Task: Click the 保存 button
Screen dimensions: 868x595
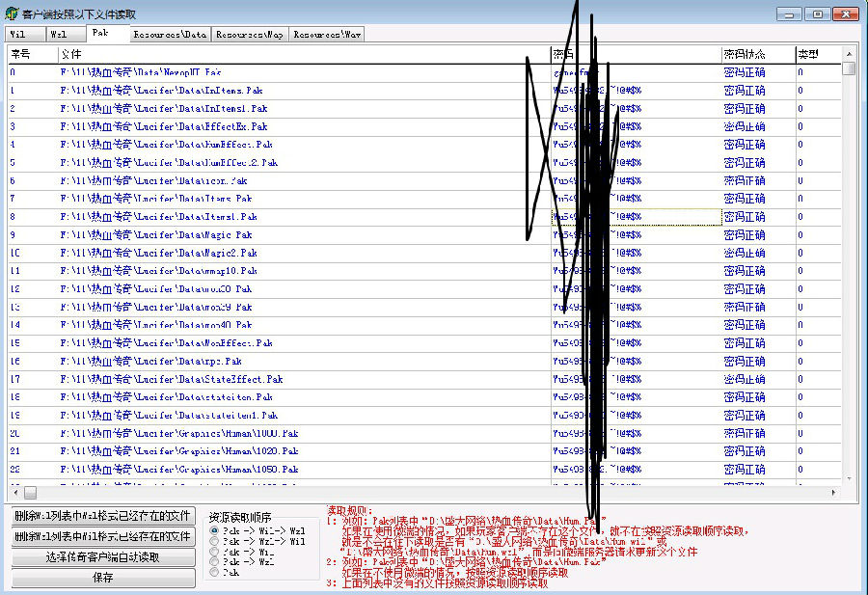Action: (103, 578)
